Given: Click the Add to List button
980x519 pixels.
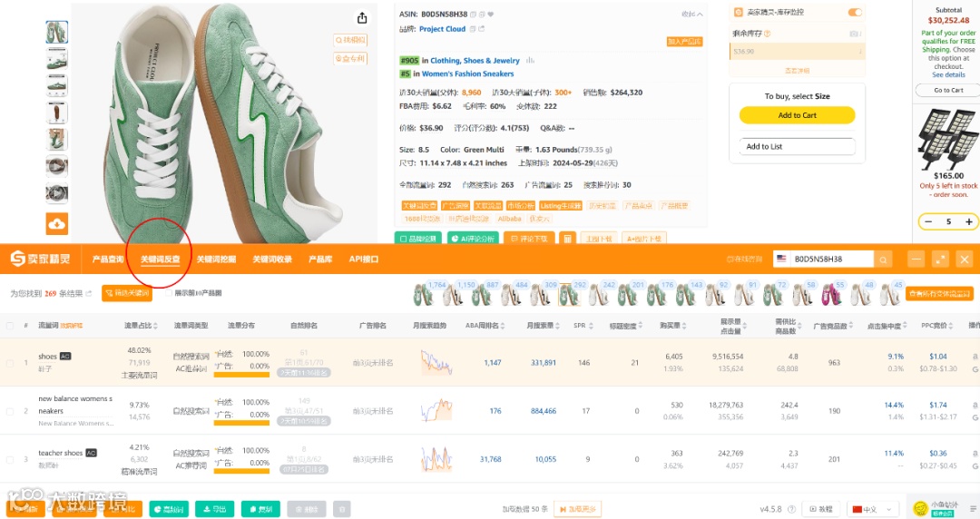Looking at the screenshot, I should 797,146.
